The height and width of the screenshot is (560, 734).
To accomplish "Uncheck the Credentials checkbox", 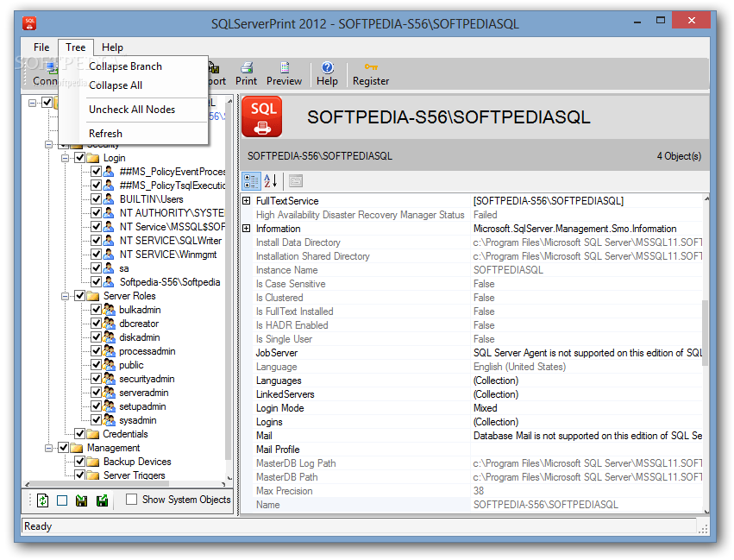I will point(80,434).
